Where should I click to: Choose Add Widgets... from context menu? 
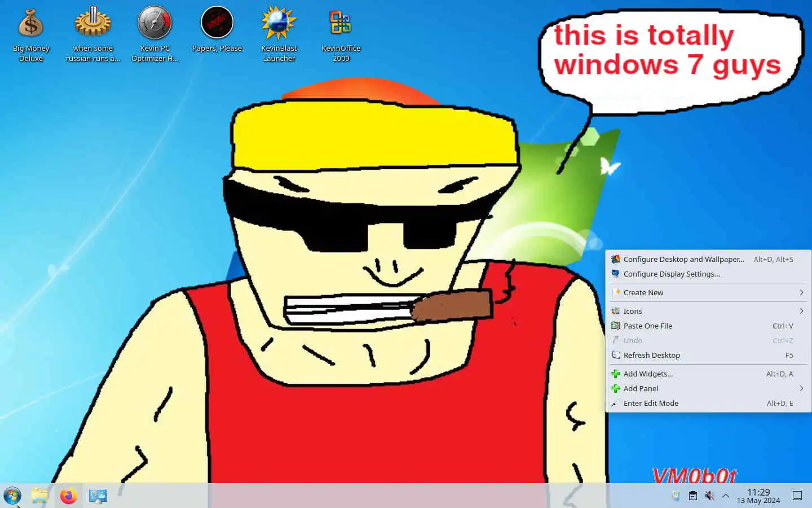coord(708,374)
